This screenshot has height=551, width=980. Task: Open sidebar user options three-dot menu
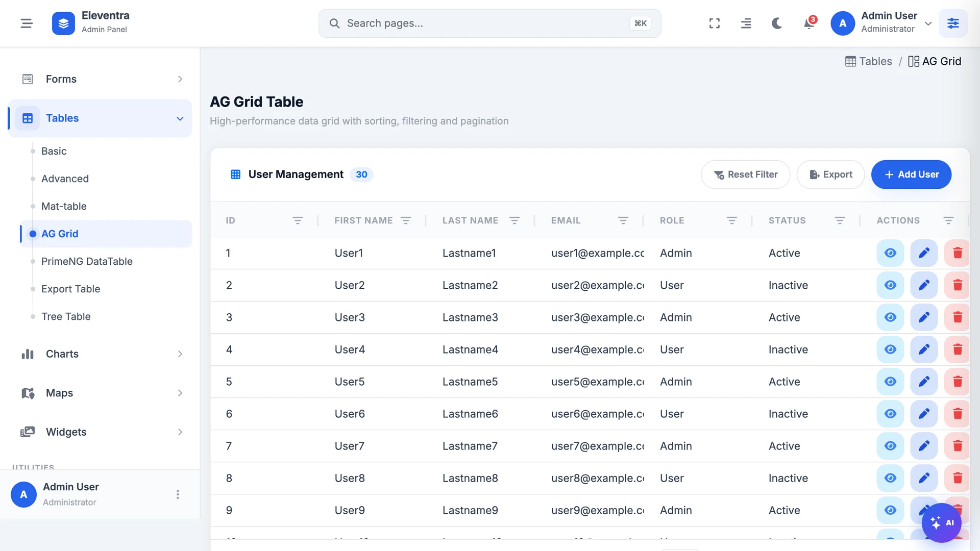178,494
